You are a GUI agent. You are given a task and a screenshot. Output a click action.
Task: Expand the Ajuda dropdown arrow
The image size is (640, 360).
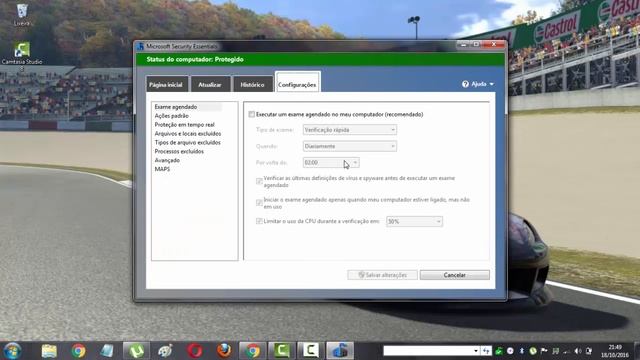click(x=491, y=84)
